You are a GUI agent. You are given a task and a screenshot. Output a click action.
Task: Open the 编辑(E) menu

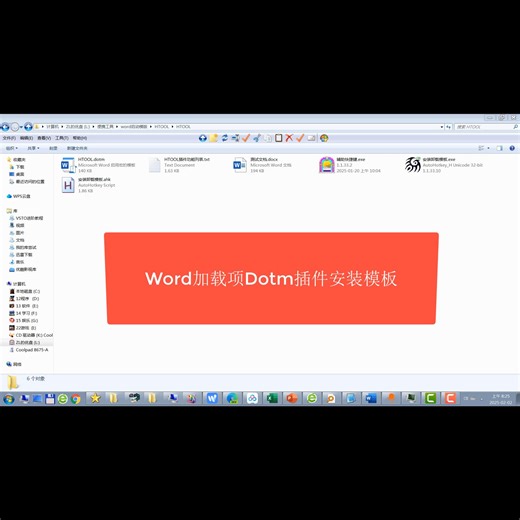click(x=26, y=138)
